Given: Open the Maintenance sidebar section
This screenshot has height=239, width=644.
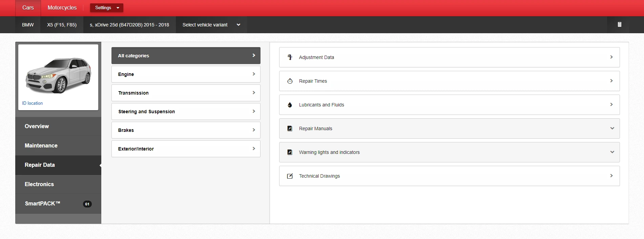Looking at the screenshot, I should point(41,145).
